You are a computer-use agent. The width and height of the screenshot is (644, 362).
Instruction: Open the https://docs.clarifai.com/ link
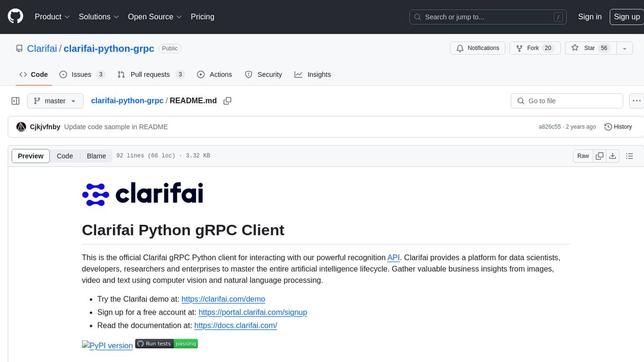click(x=235, y=326)
